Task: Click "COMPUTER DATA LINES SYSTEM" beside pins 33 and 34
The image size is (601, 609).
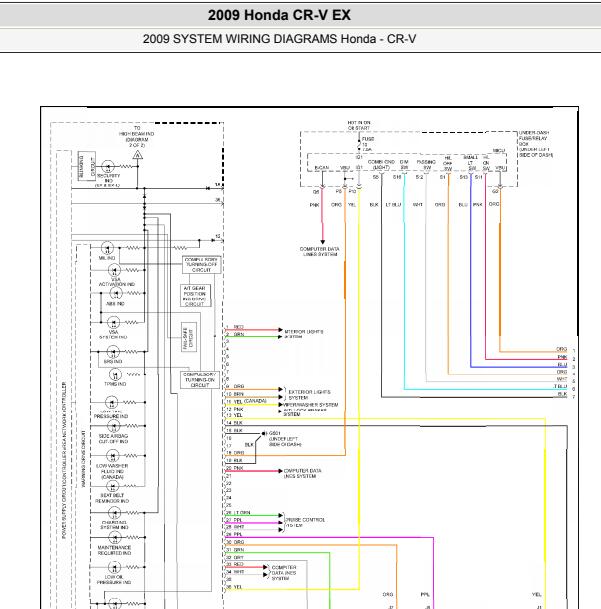Action: point(284,573)
